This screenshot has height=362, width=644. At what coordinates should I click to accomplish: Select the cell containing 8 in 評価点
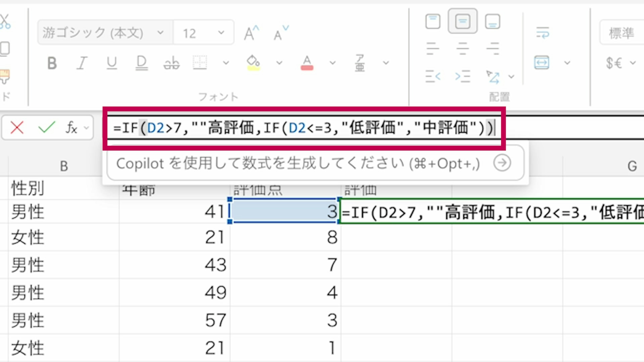285,237
